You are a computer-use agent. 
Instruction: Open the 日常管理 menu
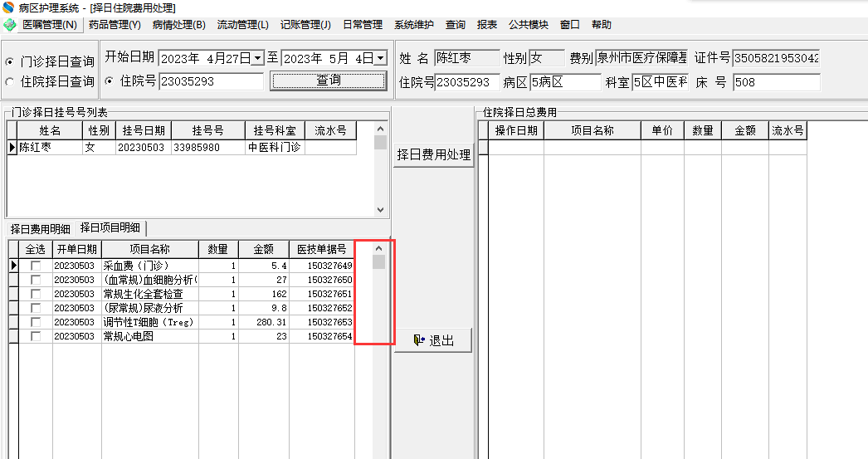click(x=363, y=25)
